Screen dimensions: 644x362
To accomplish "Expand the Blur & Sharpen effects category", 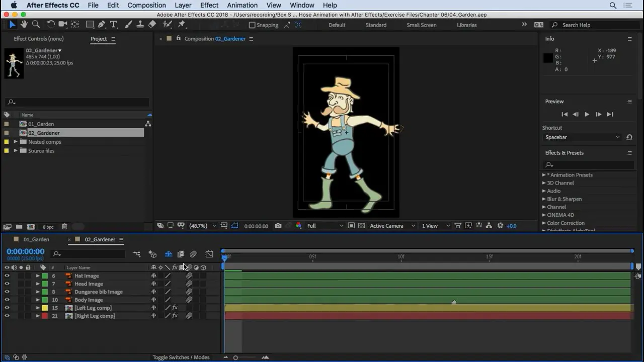I will point(544,199).
